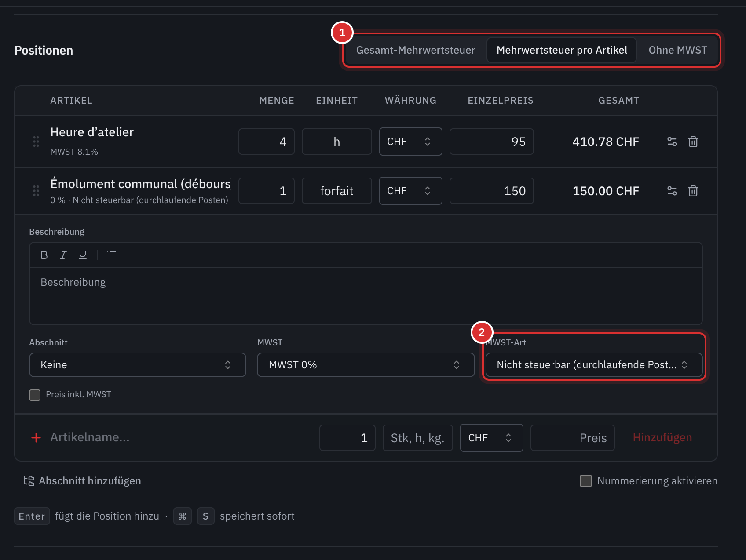Enable Preis inkl. MWST checkbox
This screenshot has width=746, height=560.
coord(35,395)
